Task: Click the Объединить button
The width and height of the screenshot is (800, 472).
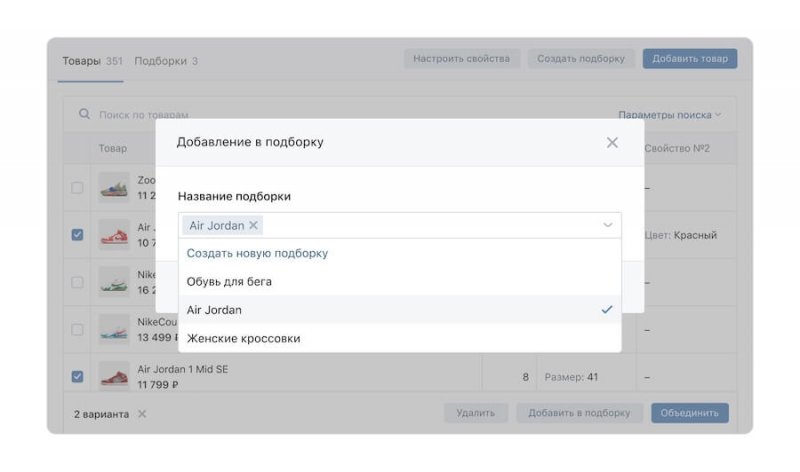Action: coord(689,413)
